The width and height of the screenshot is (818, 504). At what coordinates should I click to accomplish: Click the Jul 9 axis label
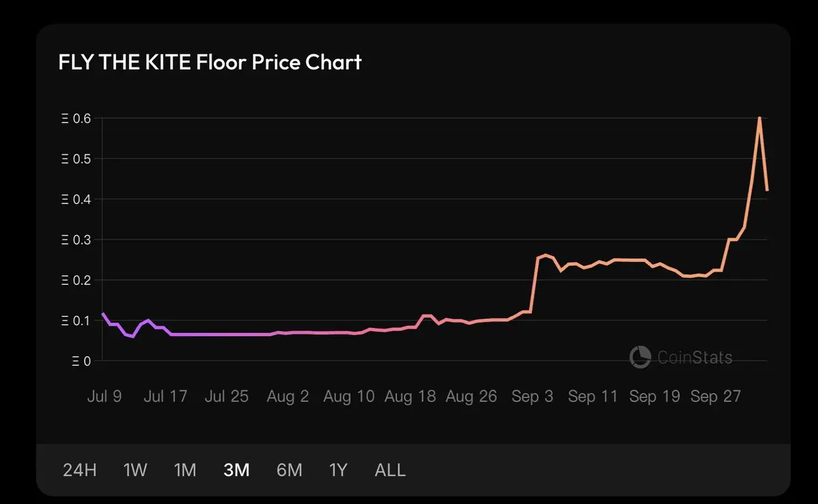[104, 396]
